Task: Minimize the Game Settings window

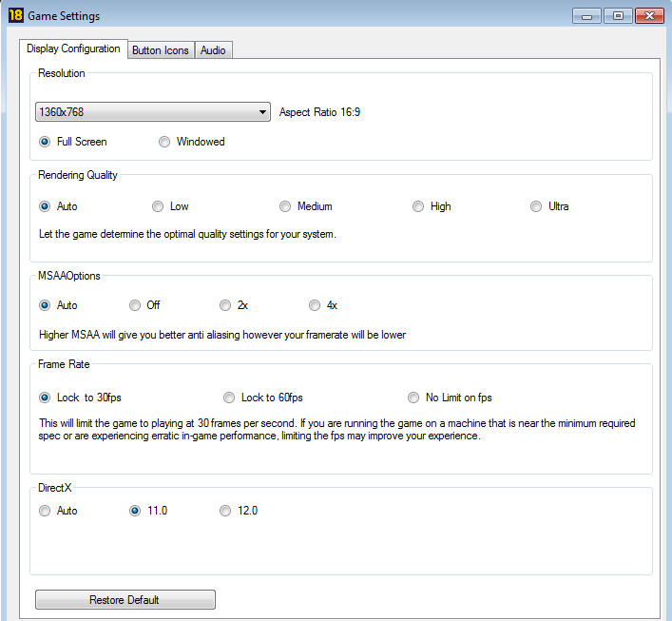Action: [x=586, y=16]
